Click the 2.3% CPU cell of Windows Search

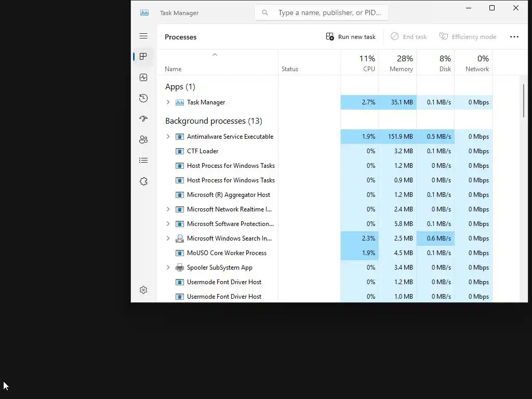(x=360, y=238)
